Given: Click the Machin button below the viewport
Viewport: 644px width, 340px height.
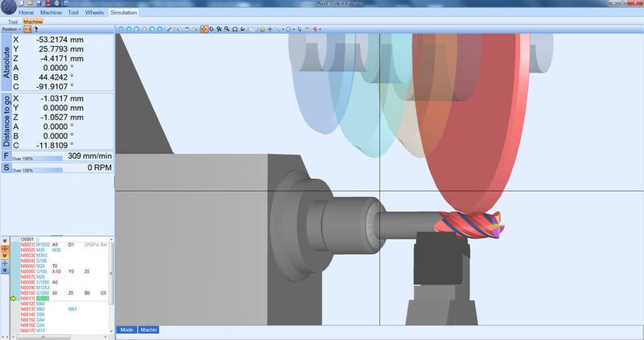Looking at the screenshot, I should click(x=148, y=330).
